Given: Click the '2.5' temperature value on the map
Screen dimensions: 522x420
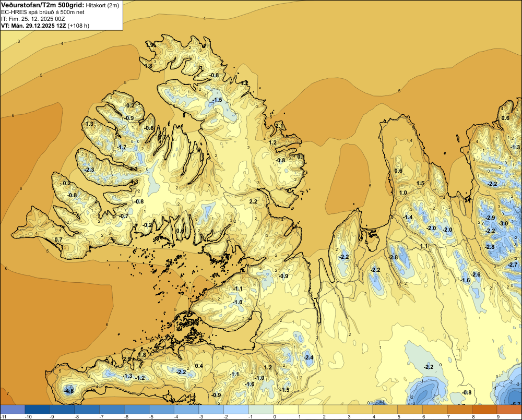Looking at the screenshot, I should pos(127,359).
